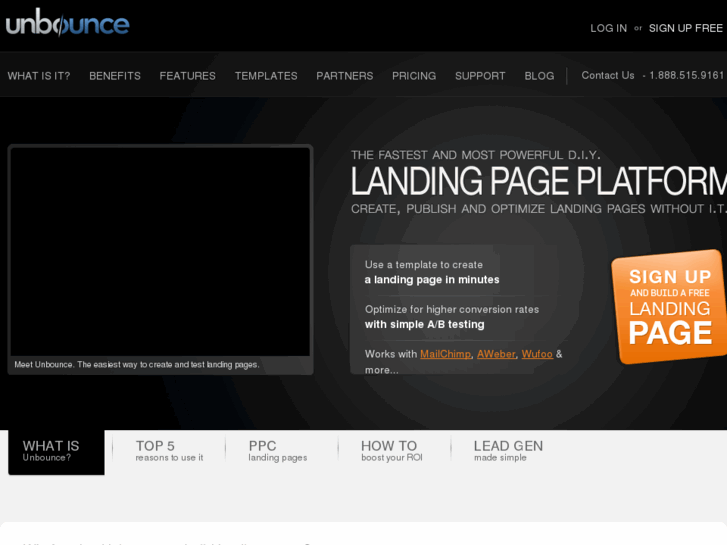Open the Wufoo link
This screenshot has width=727, height=545.
point(537,354)
